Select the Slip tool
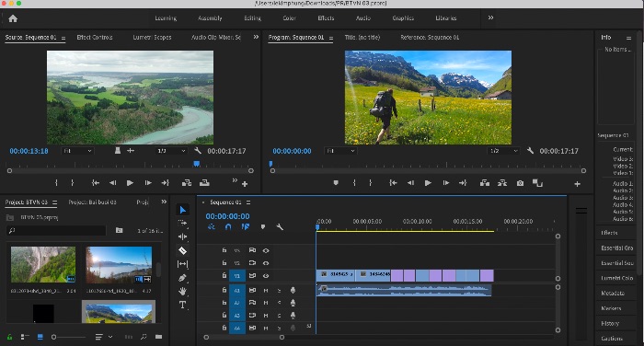Image resolution: width=644 pixels, height=346 pixels. [x=183, y=264]
